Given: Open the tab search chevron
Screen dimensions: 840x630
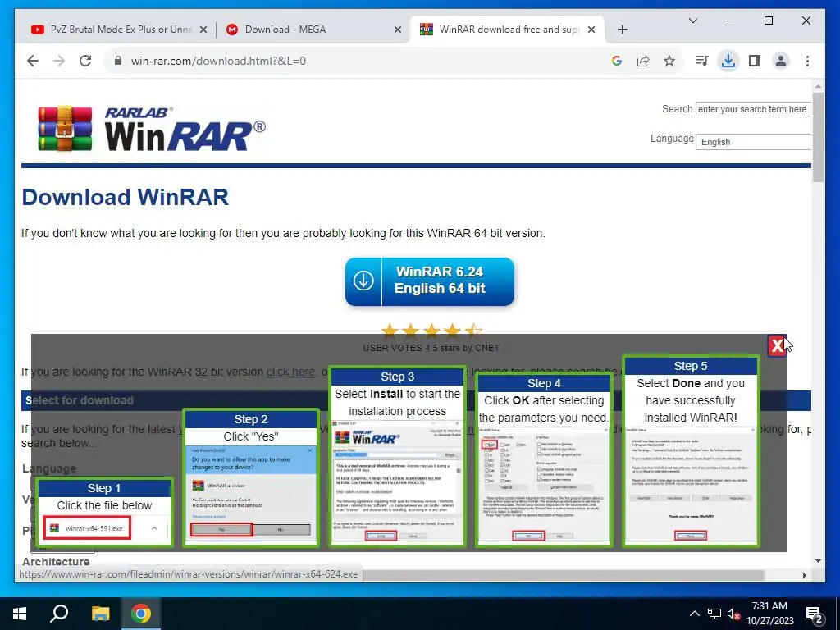Looking at the screenshot, I should click(693, 21).
